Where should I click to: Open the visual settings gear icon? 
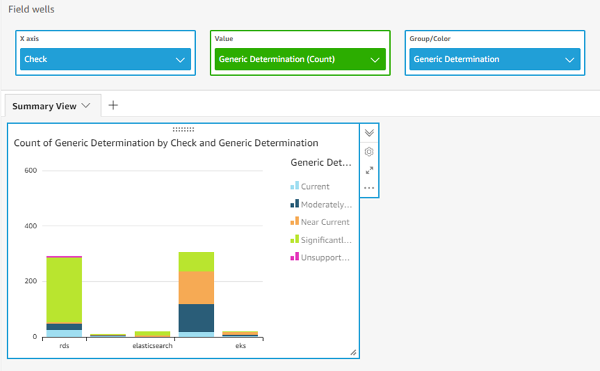pyautogui.click(x=369, y=152)
